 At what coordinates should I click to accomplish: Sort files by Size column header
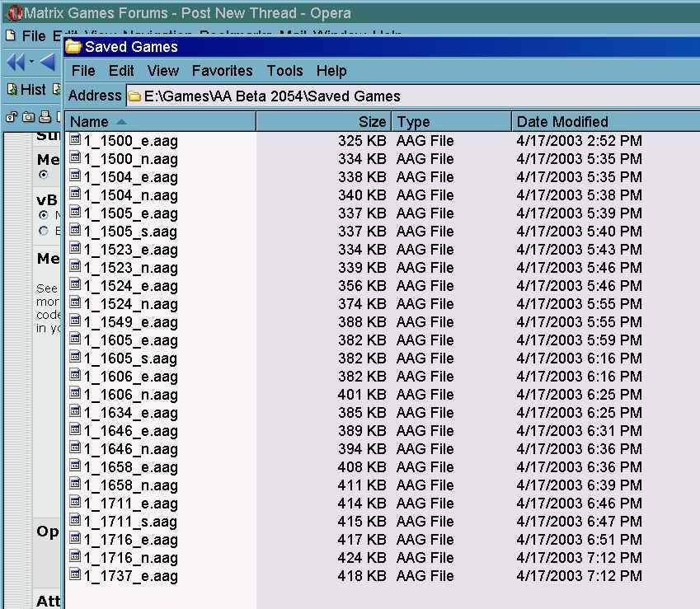(x=324, y=121)
